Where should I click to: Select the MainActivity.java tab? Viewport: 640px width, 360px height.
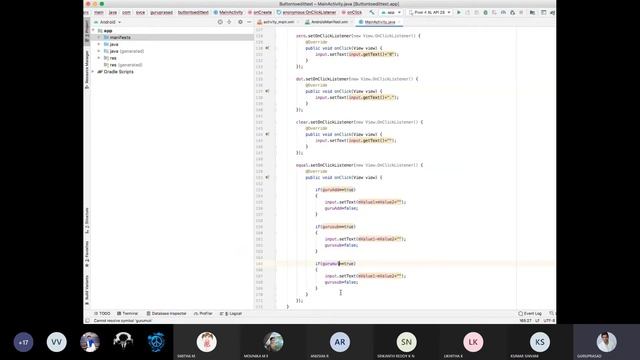coord(380,22)
